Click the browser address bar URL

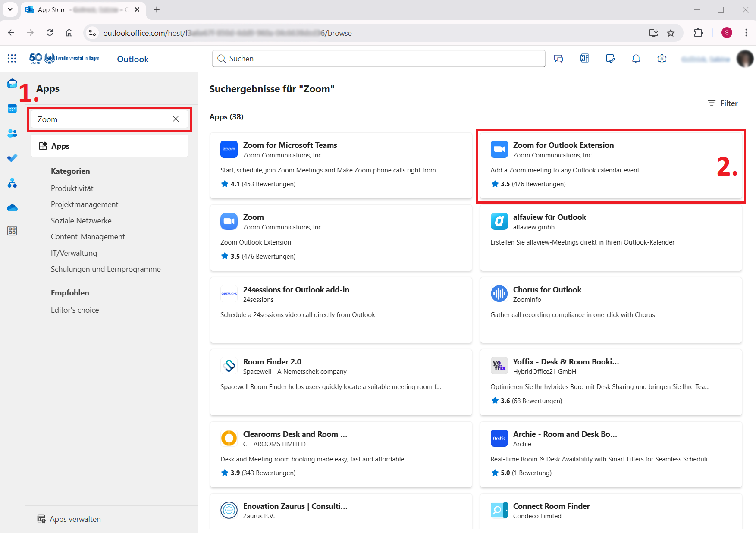click(x=227, y=33)
